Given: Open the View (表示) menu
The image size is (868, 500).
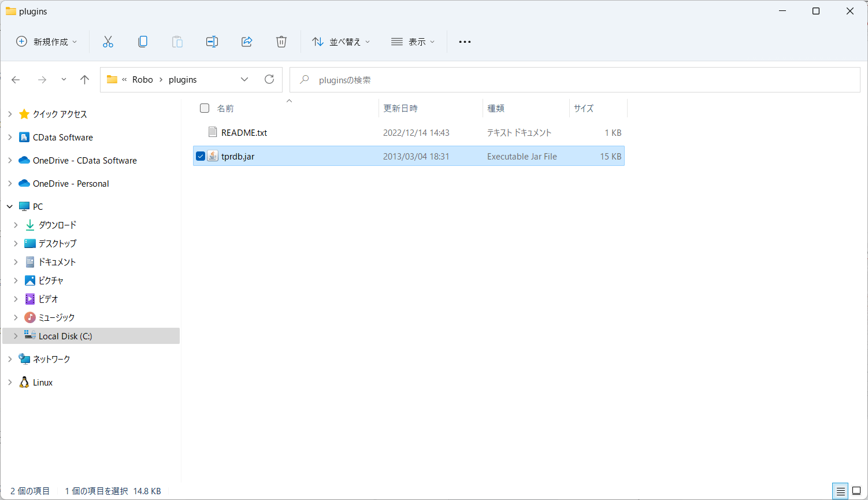Looking at the screenshot, I should tap(413, 42).
